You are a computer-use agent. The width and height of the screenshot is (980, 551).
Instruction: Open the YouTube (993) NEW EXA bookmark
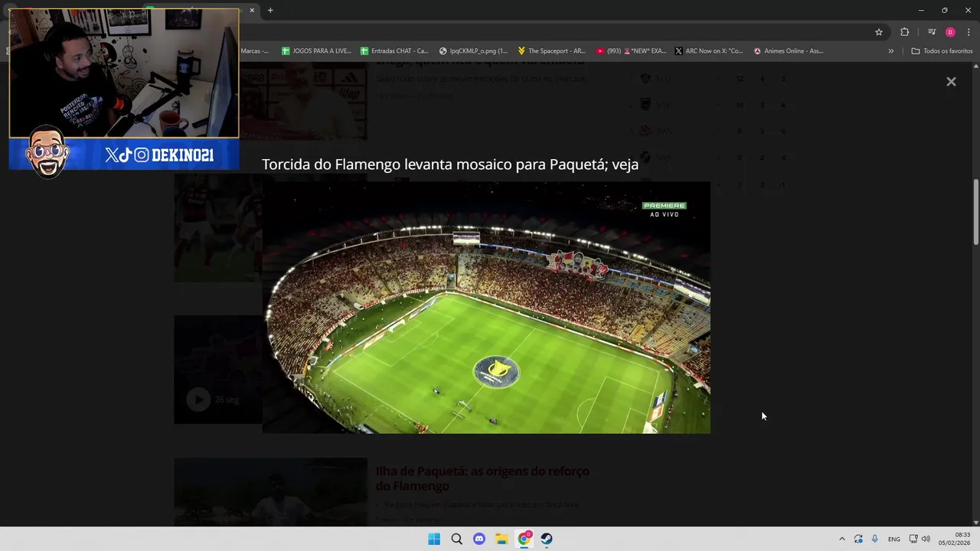pos(631,51)
